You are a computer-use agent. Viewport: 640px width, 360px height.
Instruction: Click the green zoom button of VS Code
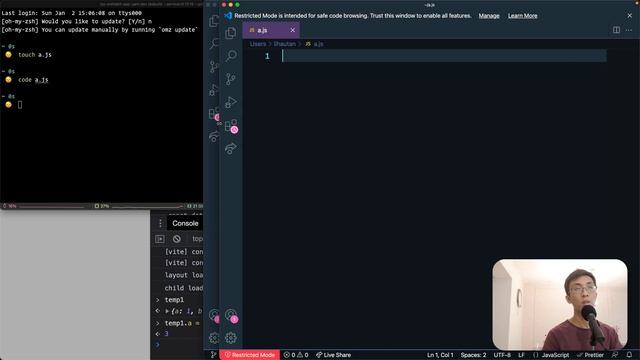(x=237, y=4)
